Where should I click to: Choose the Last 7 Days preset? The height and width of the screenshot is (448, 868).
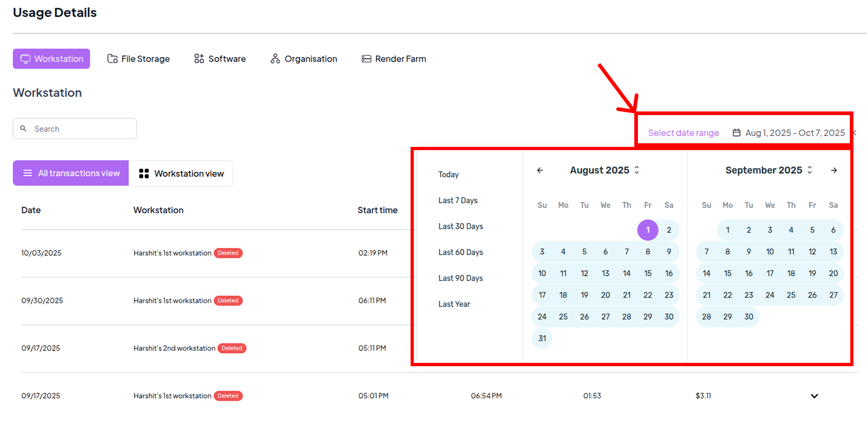[x=458, y=201]
